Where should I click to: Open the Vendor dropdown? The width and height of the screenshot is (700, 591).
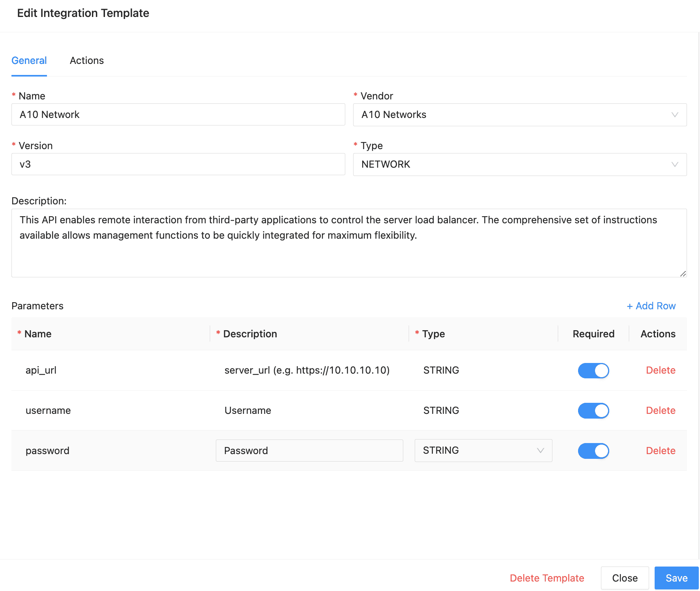coord(519,115)
